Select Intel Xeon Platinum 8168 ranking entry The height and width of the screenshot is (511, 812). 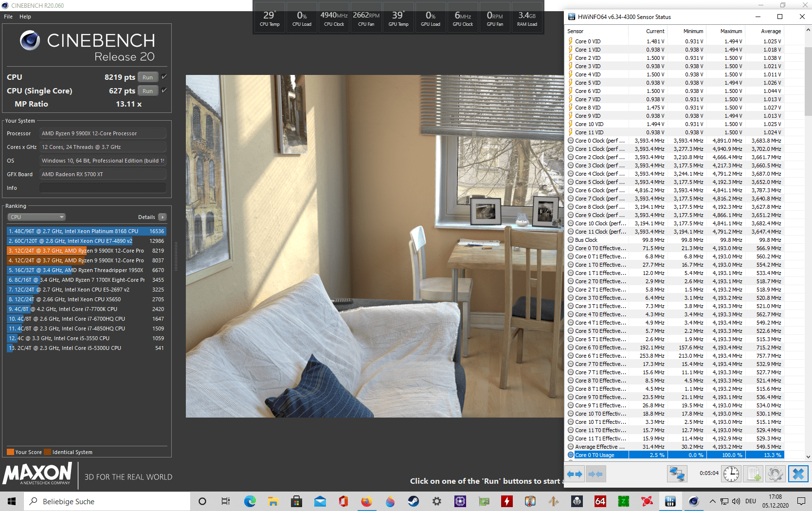(x=87, y=231)
